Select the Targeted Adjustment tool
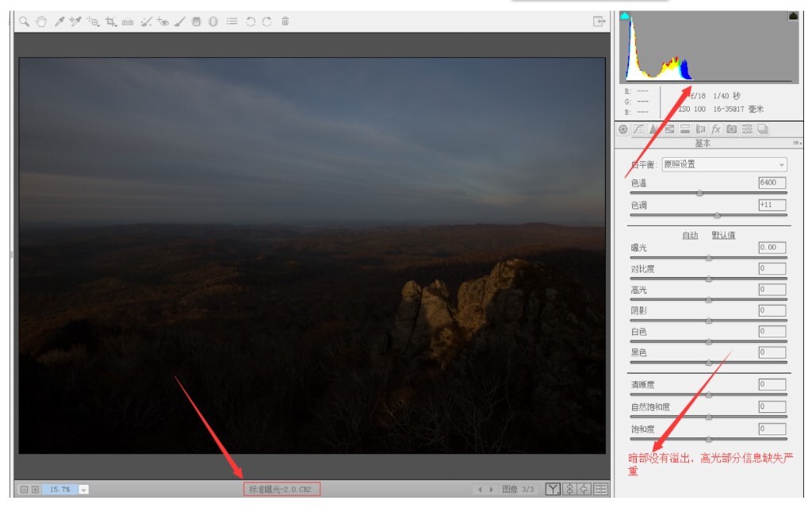The image size is (812, 508). (x=94, y=21)
